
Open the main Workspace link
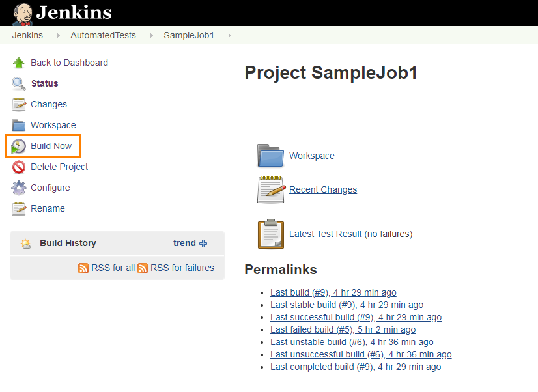click(312, 156)
